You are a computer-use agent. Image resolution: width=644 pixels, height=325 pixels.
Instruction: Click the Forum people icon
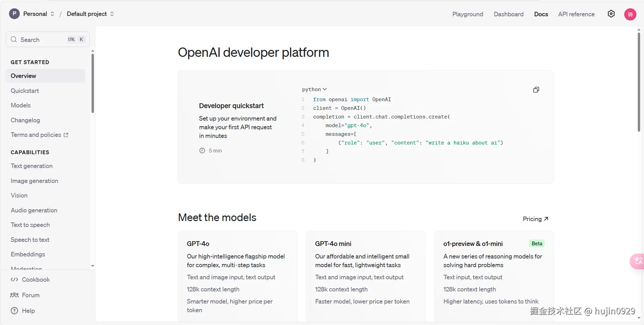click(x=14, y=295)
